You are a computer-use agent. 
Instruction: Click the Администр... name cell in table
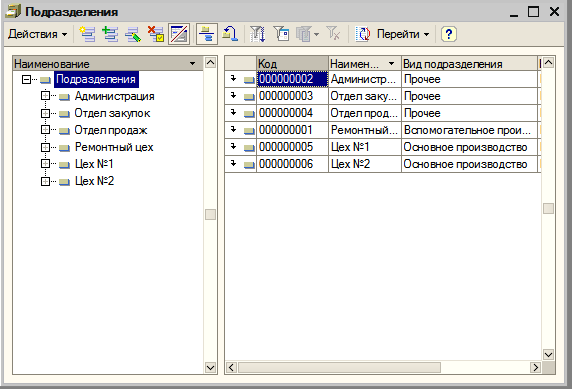point(364,79)
